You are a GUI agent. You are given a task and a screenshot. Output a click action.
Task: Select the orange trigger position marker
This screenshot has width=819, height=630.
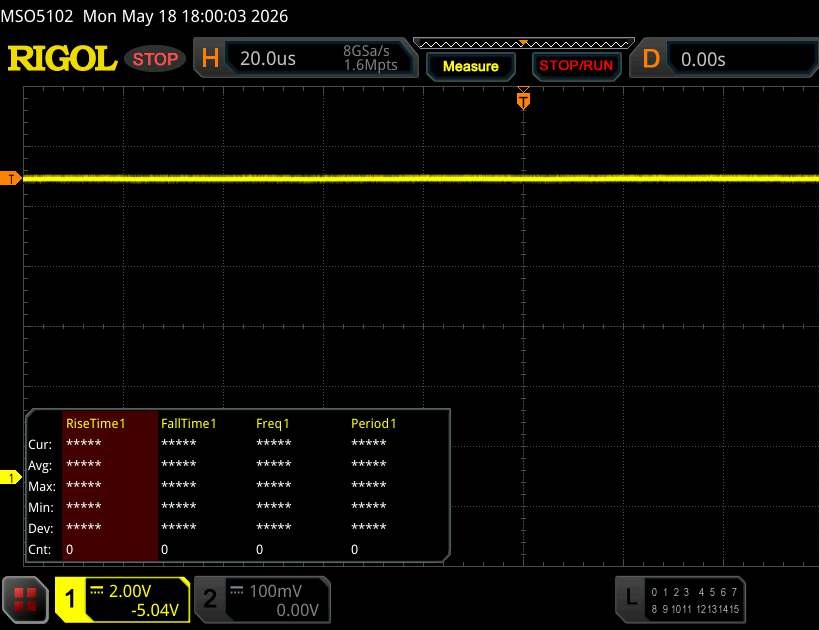pyautogui.click(x=523, y=99)
